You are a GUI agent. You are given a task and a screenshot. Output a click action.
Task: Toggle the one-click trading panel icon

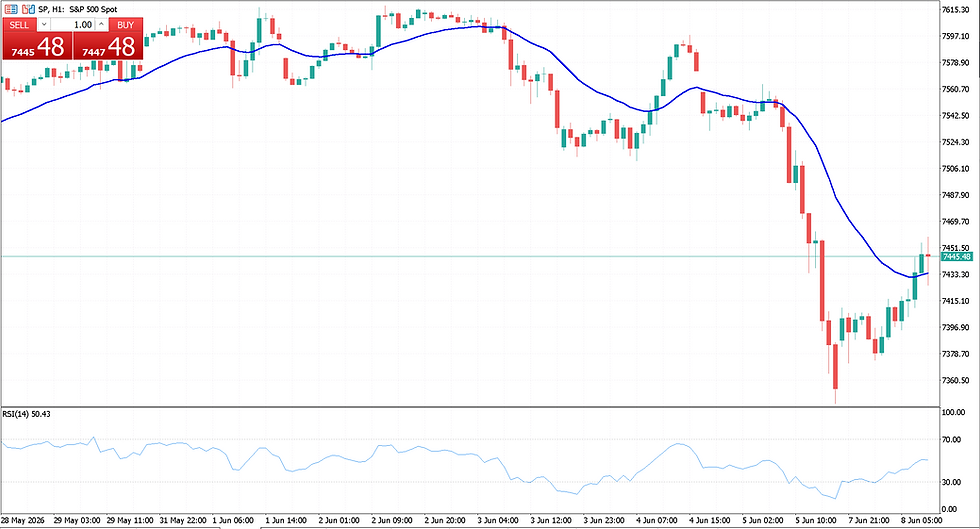point(11,9)
